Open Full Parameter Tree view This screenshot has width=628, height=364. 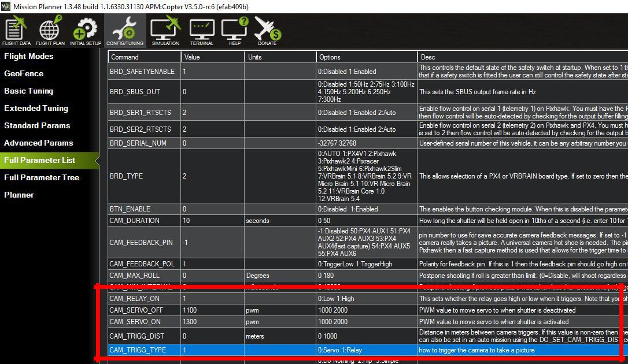(x=42, y=177)
